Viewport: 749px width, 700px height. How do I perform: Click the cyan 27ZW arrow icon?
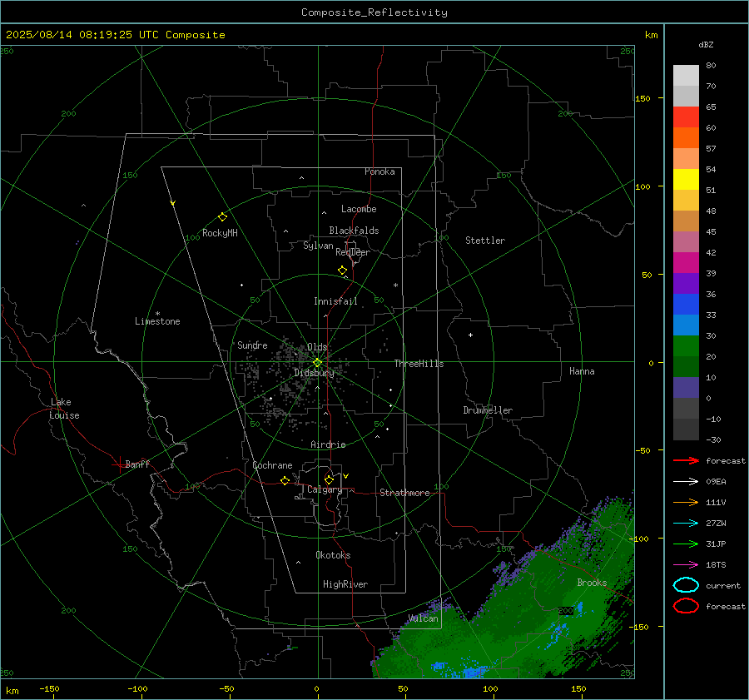tap(686, 524)
